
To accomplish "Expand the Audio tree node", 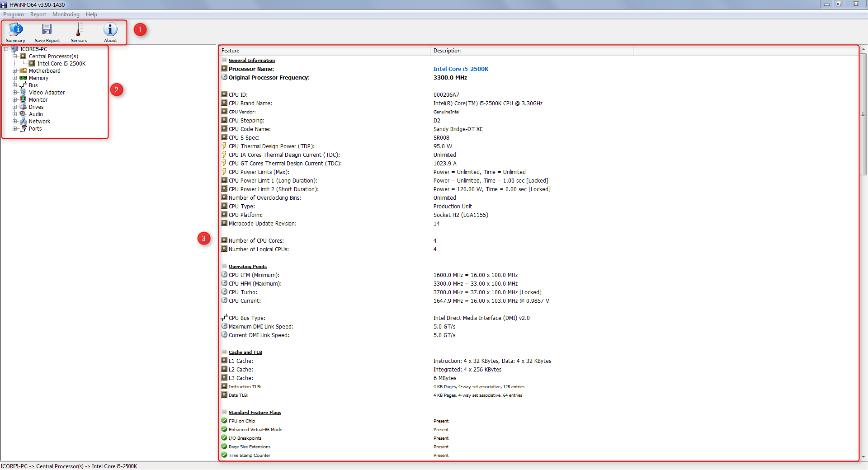I will (14, 114).
